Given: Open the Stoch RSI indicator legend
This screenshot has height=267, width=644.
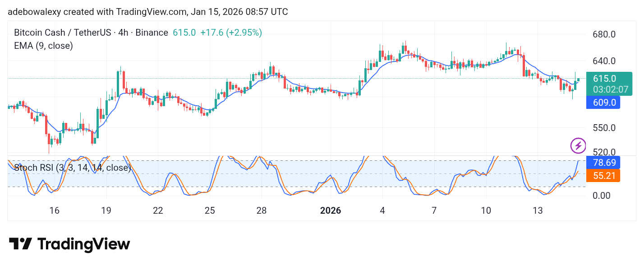Looking at the screenshot, I should coord(72,168).
